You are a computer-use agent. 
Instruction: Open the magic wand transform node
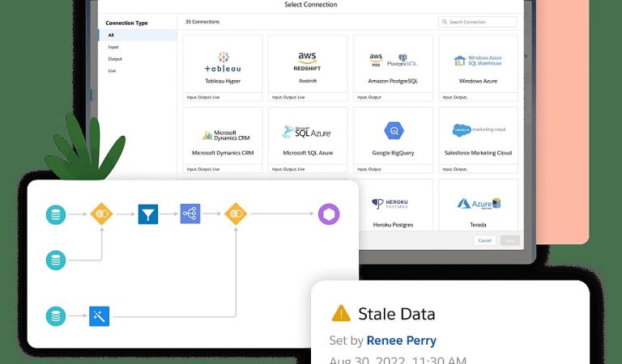coord(99,316)
